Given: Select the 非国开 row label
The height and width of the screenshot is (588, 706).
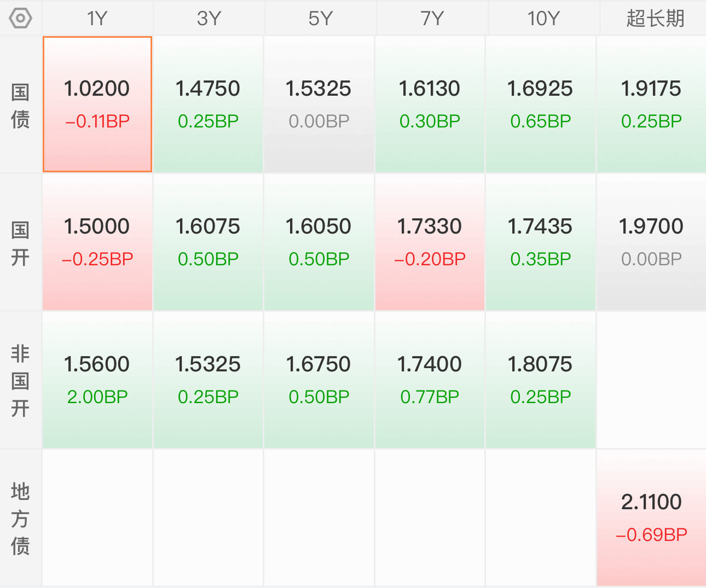Looking at the screenshot, I should click(20, 381).
